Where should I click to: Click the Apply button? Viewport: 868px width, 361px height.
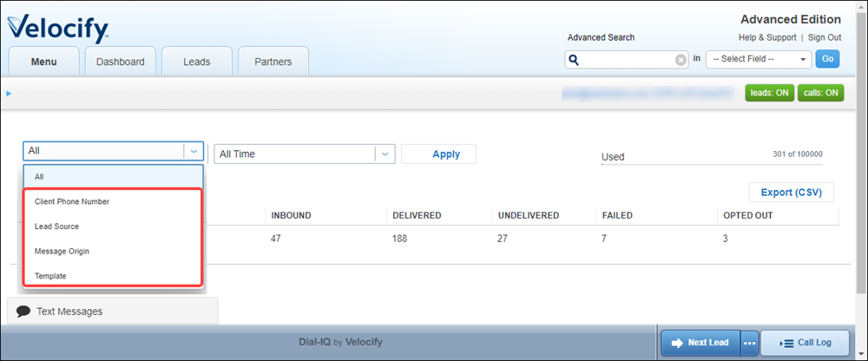coord(438,154)
